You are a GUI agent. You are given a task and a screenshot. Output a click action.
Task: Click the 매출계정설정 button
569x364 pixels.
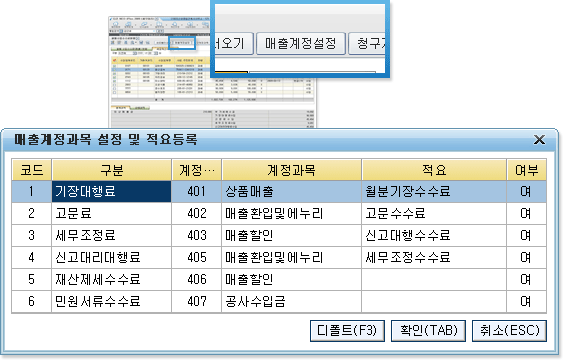click(300, 44)
